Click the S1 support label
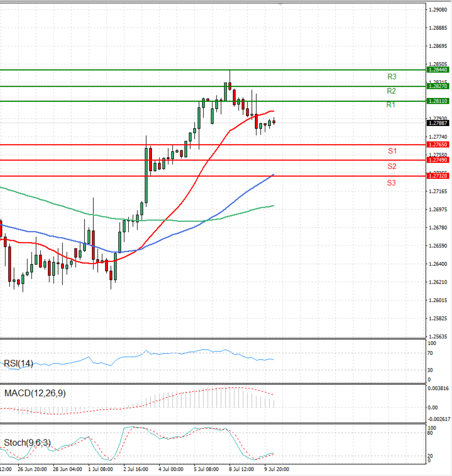This screenshot has width=452, height=476. pyautogui.click(x=392, y=151)
